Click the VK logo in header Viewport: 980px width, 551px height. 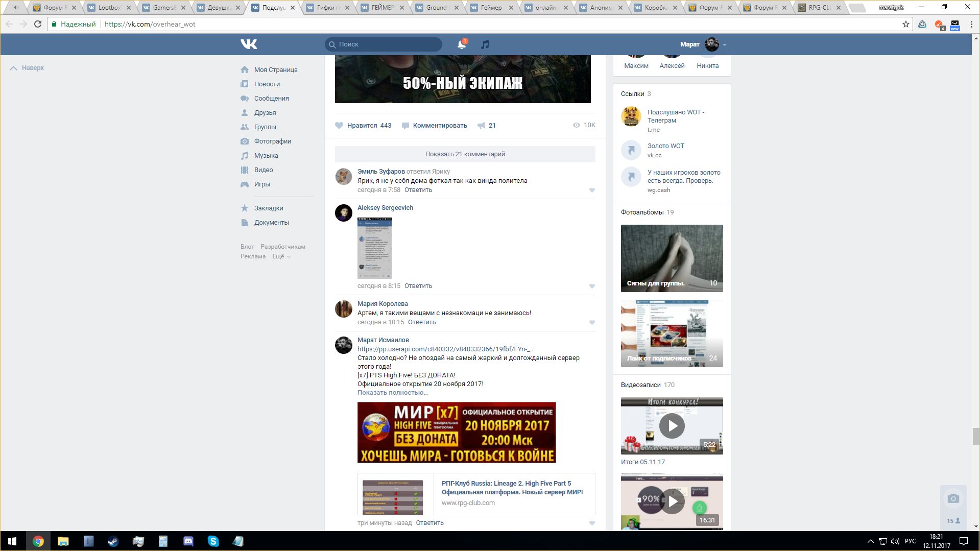(249, 44)
